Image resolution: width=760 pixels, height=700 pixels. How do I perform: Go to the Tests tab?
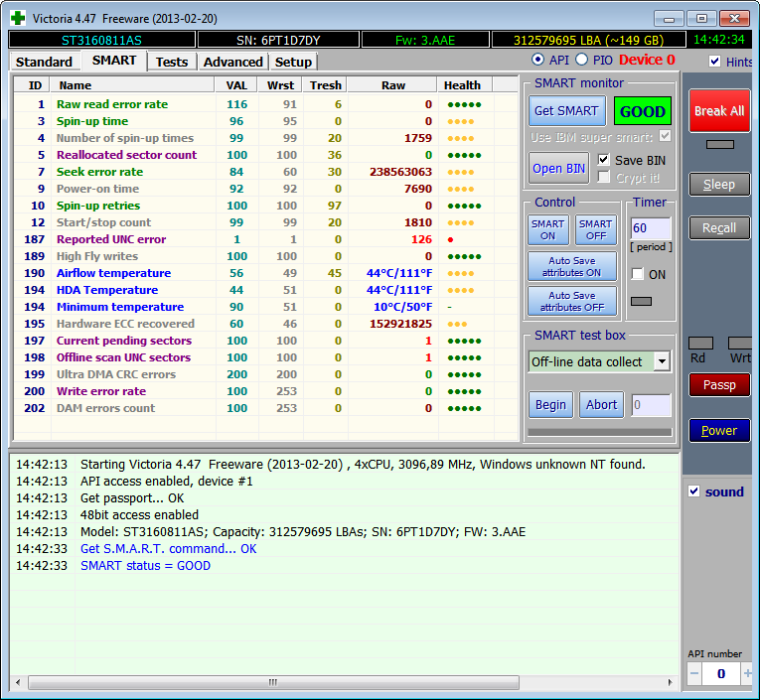pyautogui.click(x=172, y=62)
